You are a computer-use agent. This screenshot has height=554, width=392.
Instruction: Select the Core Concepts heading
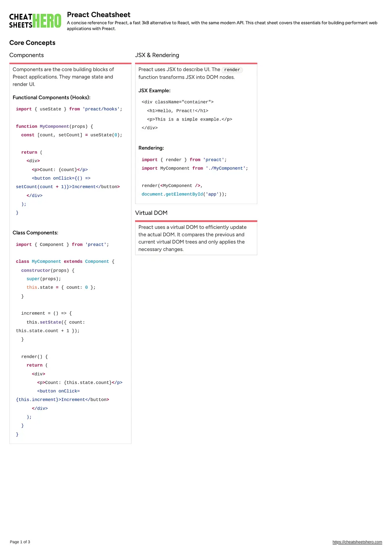pos(32,43)
